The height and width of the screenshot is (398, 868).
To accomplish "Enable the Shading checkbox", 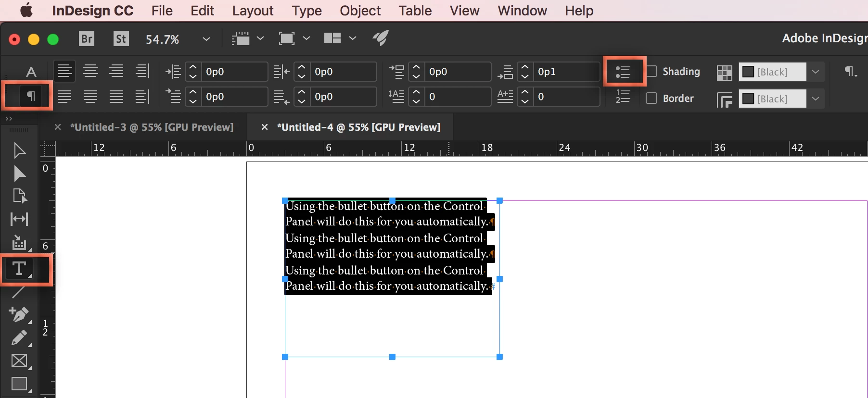I will 652,72.
